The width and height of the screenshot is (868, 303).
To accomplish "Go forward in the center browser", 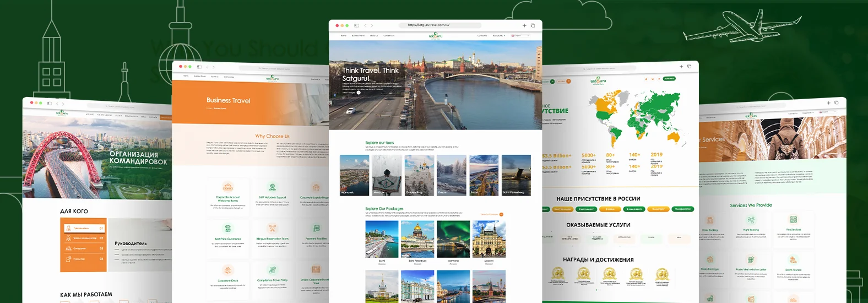I will pyautogui.click(x=372, y=25).
